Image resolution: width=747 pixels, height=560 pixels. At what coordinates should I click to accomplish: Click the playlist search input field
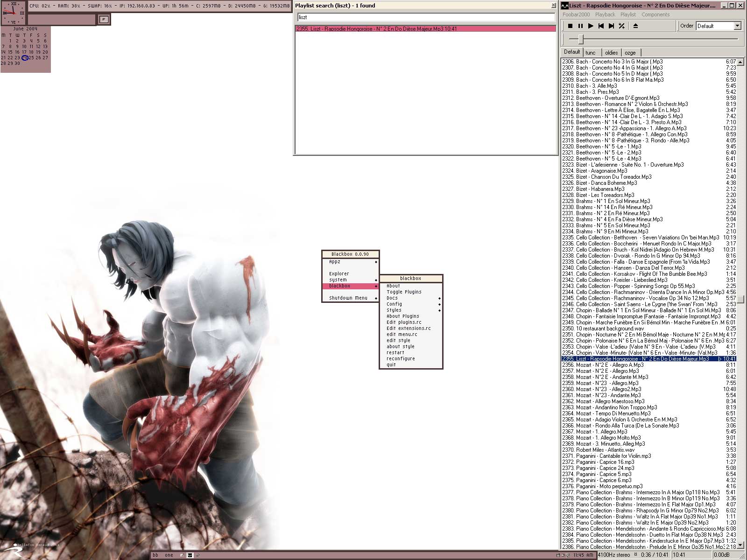(426, 17)
